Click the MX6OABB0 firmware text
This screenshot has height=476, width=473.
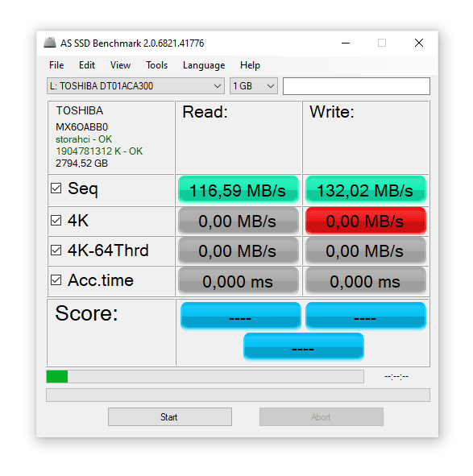[81, 127]
